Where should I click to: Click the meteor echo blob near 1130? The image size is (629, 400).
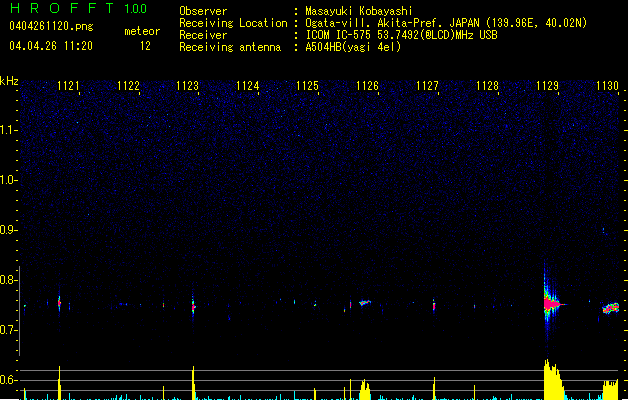(611, 308)
